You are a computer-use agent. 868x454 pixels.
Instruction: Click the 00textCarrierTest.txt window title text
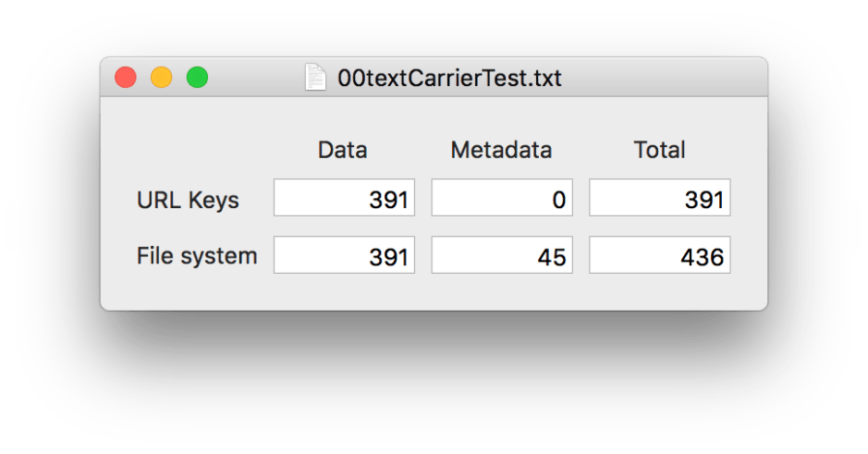coord(449,78)
